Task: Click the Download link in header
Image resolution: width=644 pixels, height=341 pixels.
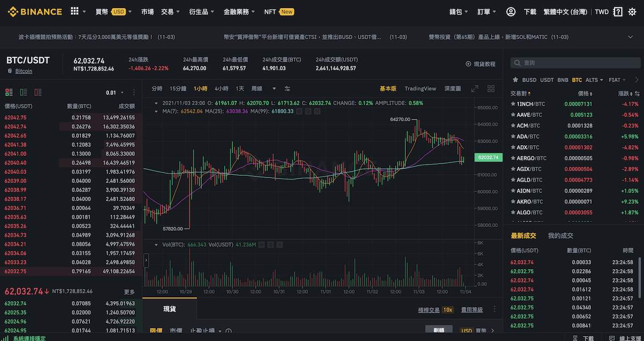Action: point(530,11)
